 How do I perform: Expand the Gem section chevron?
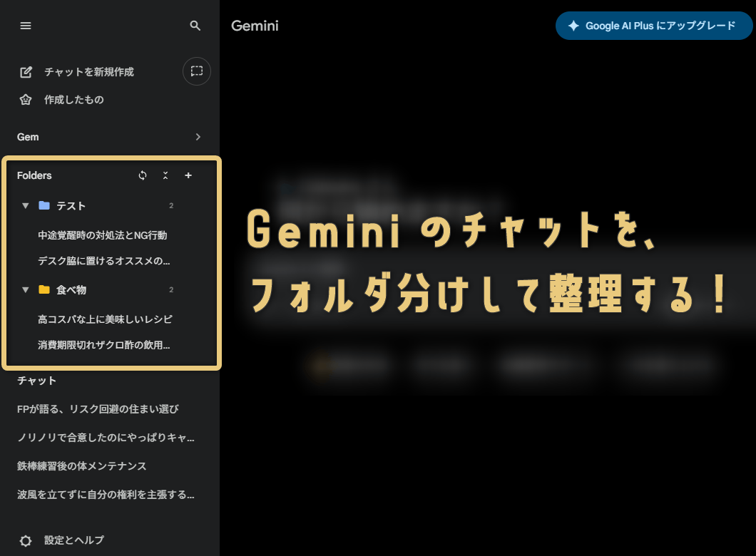click(198, 136)
